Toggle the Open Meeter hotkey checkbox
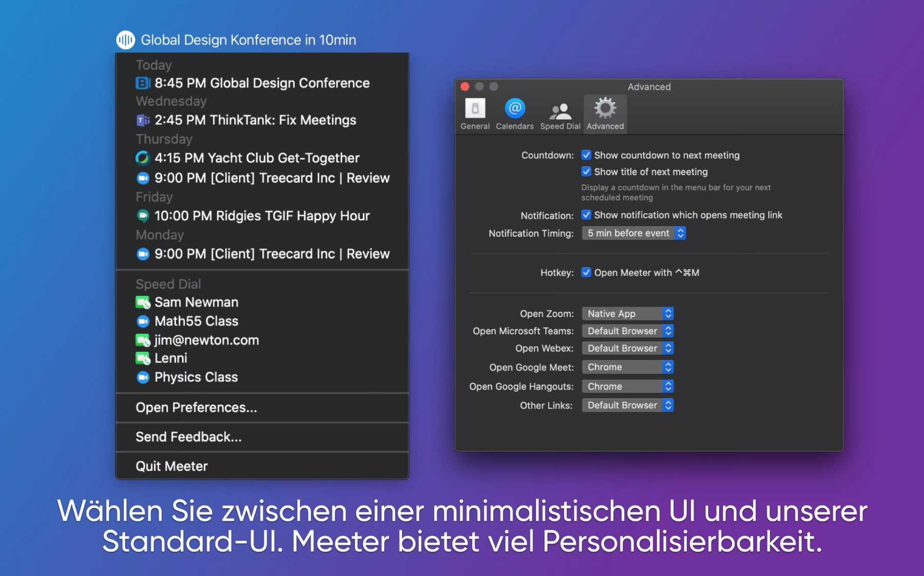This screenshot has height=576, width=924. pyautogui.click(x=586, y=273)
